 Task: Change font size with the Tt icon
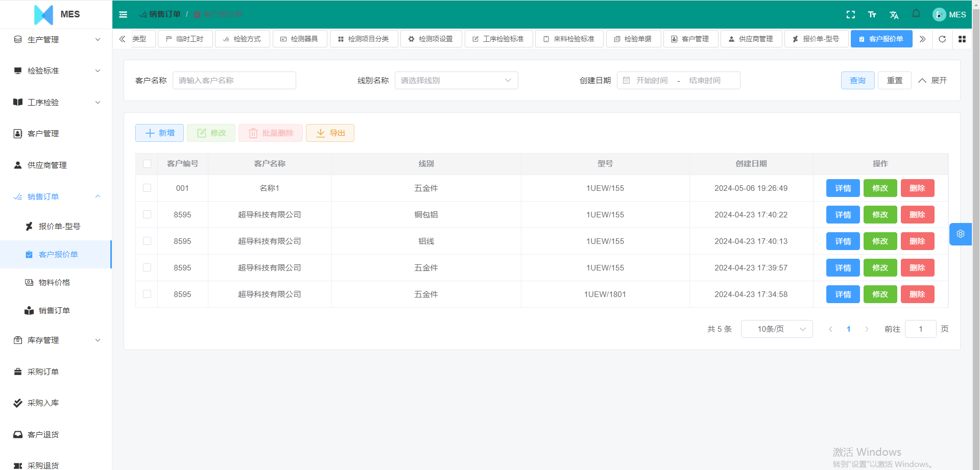point(872,14)
